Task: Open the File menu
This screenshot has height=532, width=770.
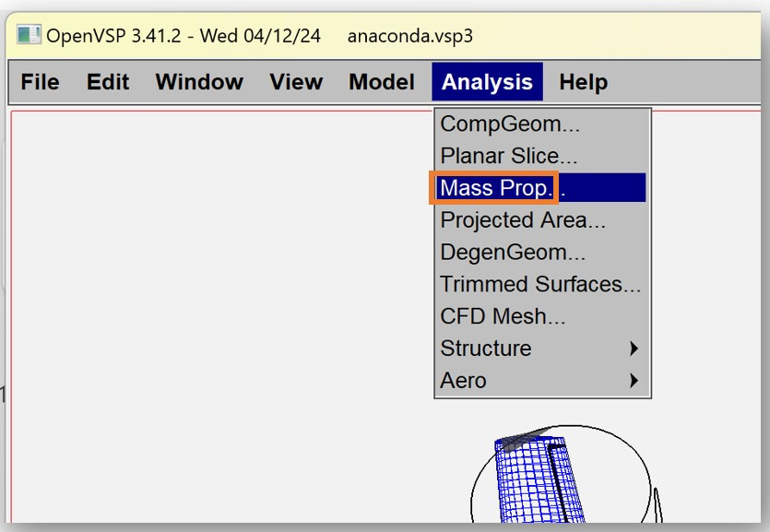Action: (x=40, y=82)
